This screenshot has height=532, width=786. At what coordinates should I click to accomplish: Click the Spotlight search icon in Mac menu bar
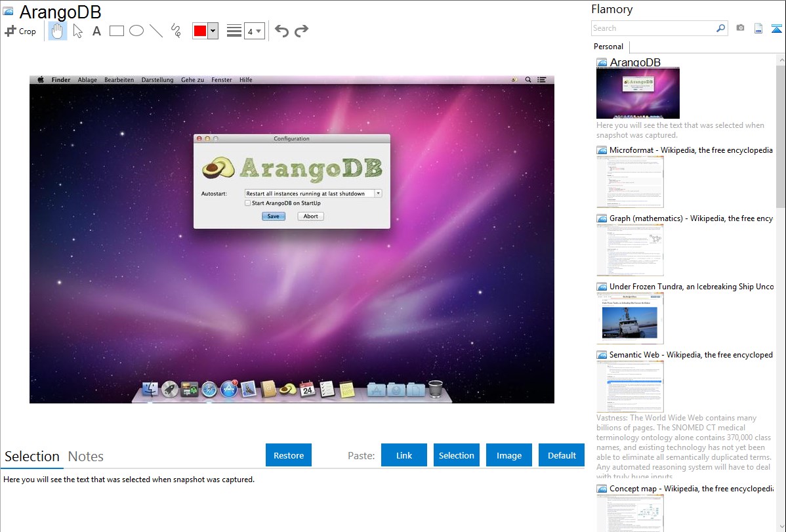[x=528, y=80]
